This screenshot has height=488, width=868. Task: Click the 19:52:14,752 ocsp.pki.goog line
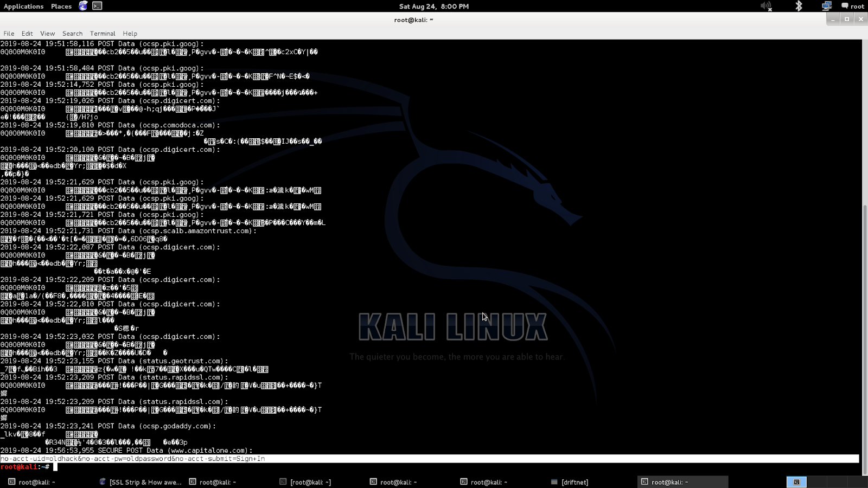pos(102,85)
